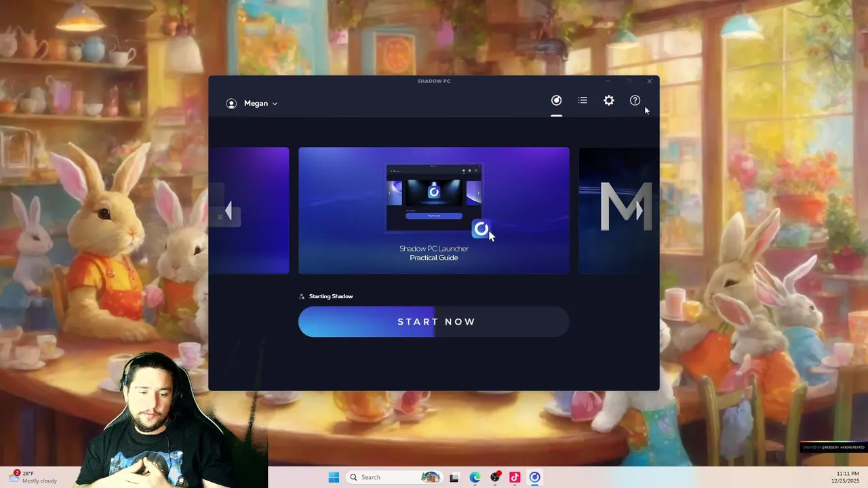The image size is (868, 488).
Task: Open Task View on taskbar
Action: [454, 477]
